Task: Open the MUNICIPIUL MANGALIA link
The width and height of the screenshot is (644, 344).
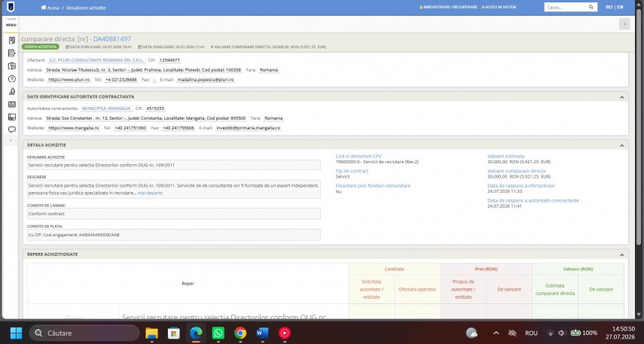Action: 106,109
